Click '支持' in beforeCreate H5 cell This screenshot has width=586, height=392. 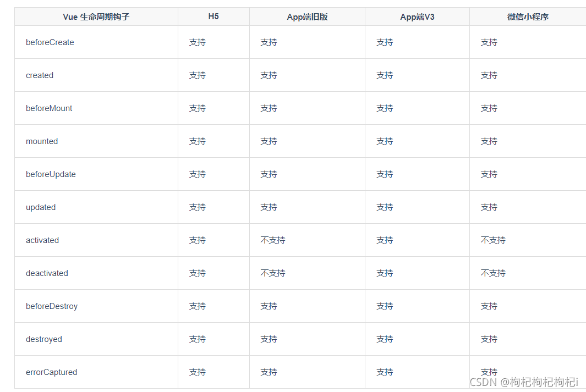pyautogui.click(x=198, y=42)
